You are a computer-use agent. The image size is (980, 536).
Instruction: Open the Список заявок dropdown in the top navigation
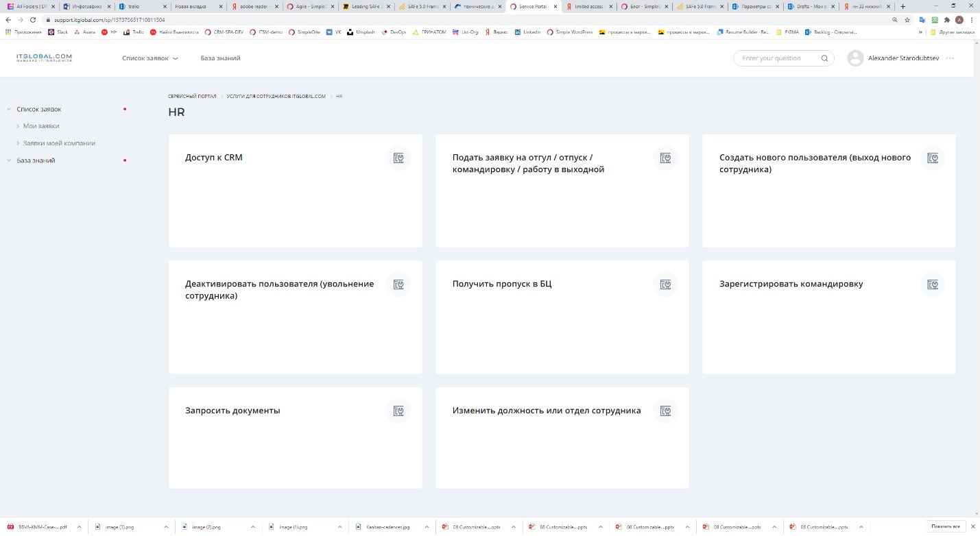[x=150, y=58]
